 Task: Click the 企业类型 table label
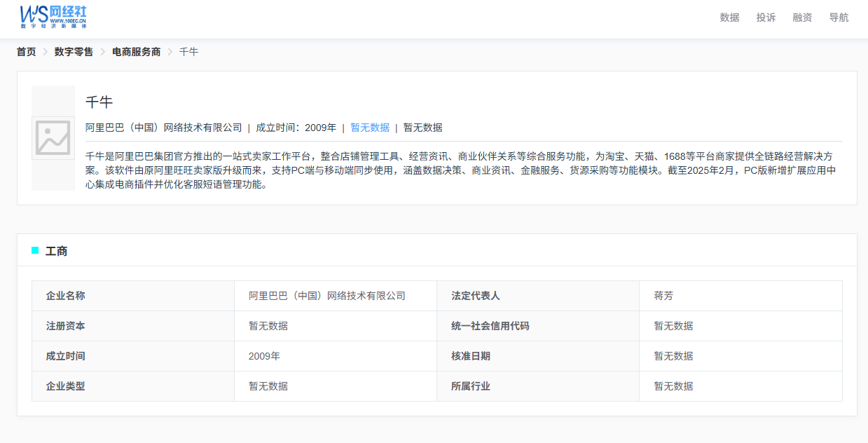pos(66,386)
